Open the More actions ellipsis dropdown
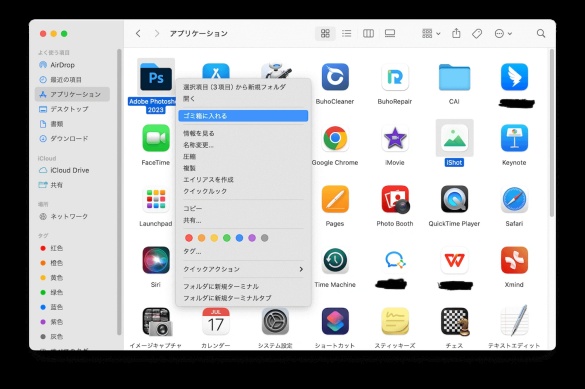The image size is (585, 389). 503,34
